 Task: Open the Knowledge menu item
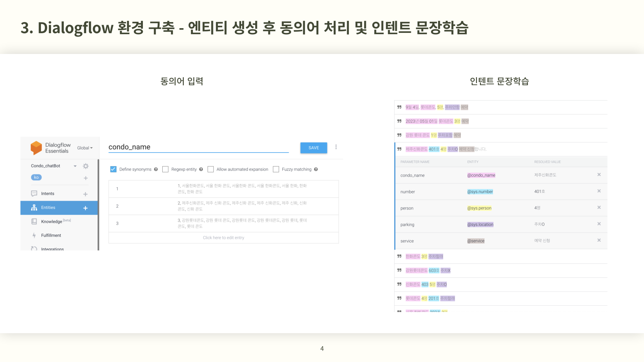click(x=52, y=222)
